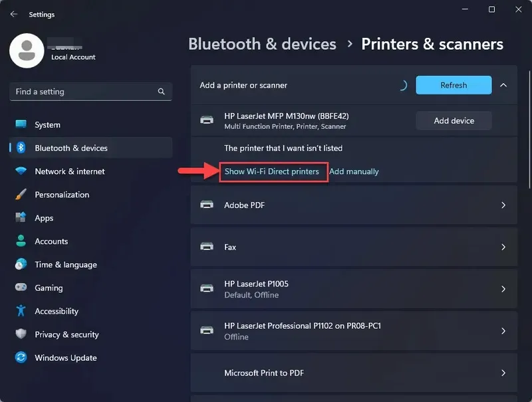Click the Personalization paintbrush icon
The image size is (532, 402).
[20, 194]
